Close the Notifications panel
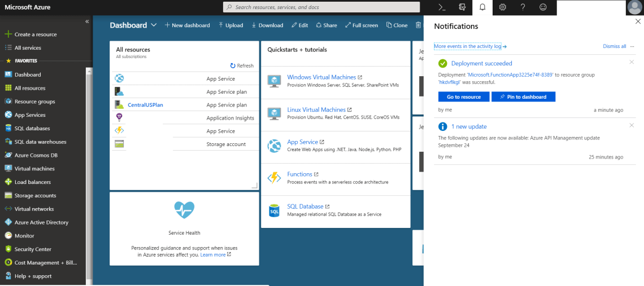Viewport: 644px width, 286px height. pyautogui.click(x=637, y=21)
